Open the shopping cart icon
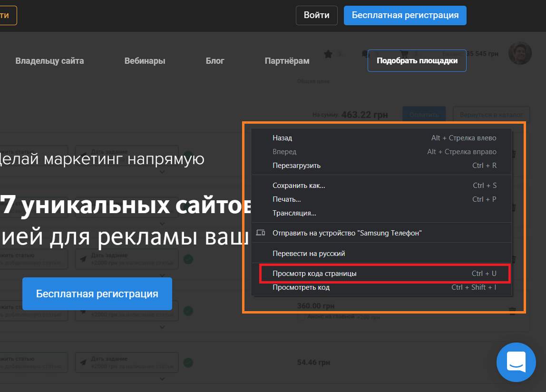Image resolution: width=546 pixels, height=392 pixels. 404,54
